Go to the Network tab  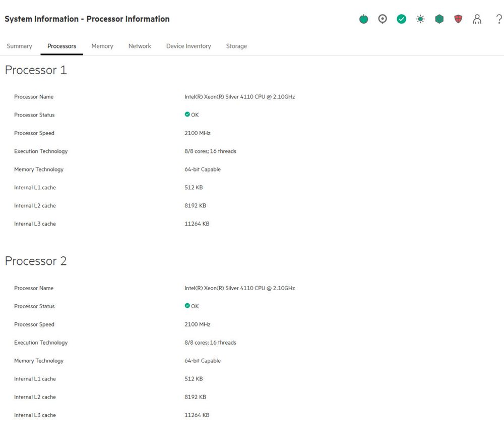[x=140, y=46]
